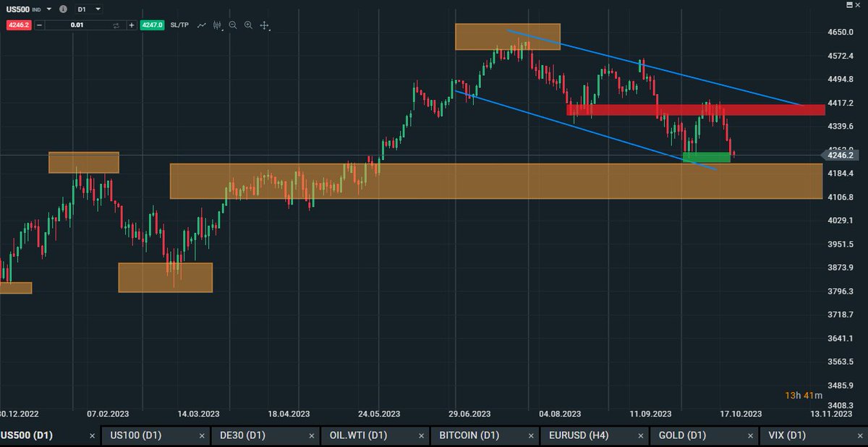
Task: Close the DE30 (D1) tab
Action: tap(311, 436)
